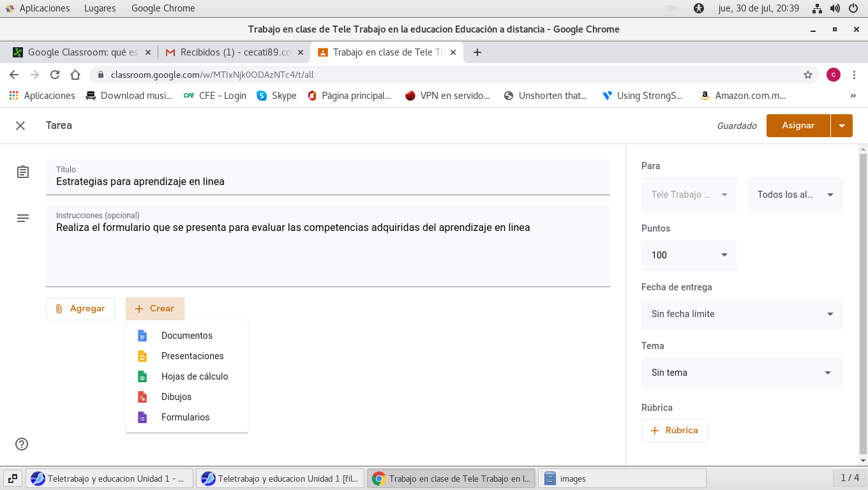
Task: Click the Dibujos icon in the menu
Action: (x=143, y=397)
